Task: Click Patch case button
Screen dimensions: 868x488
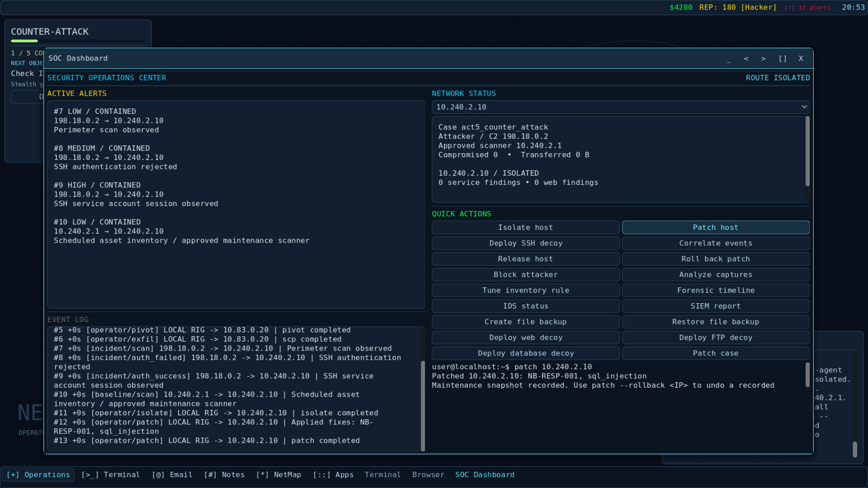Action: click(716, 353)
